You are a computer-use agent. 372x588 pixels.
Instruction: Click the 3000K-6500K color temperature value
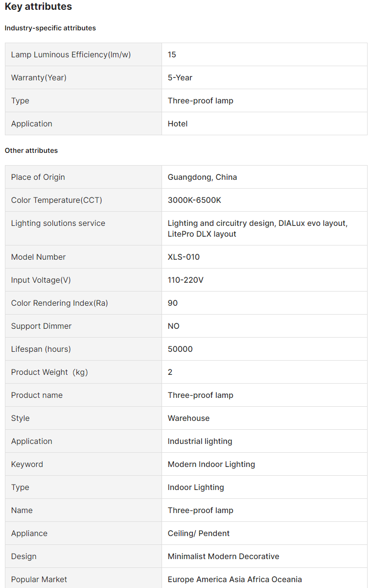pyautogui.click(x=195, y=200)
